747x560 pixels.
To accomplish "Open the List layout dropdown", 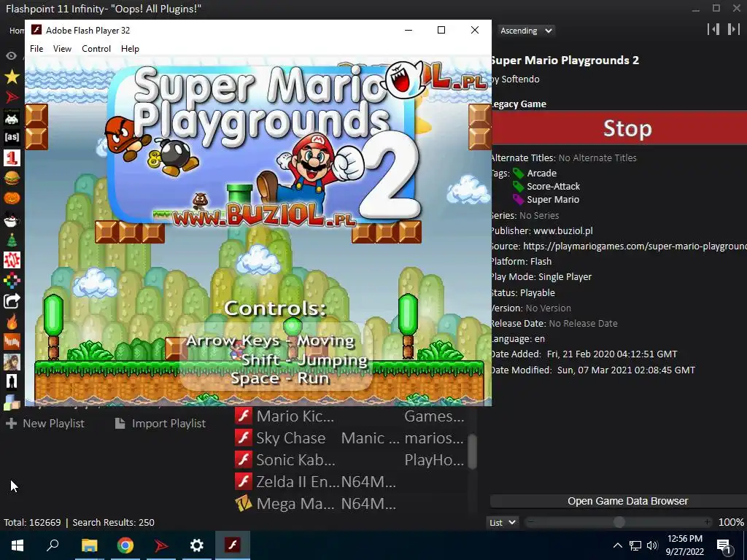I will click(503, 522).
